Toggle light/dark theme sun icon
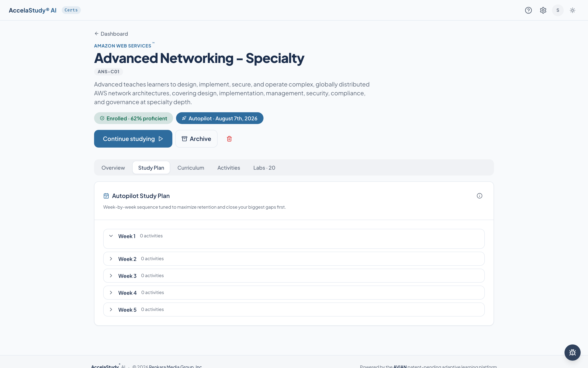Screen dimensions: 588x368 [572, 10]
